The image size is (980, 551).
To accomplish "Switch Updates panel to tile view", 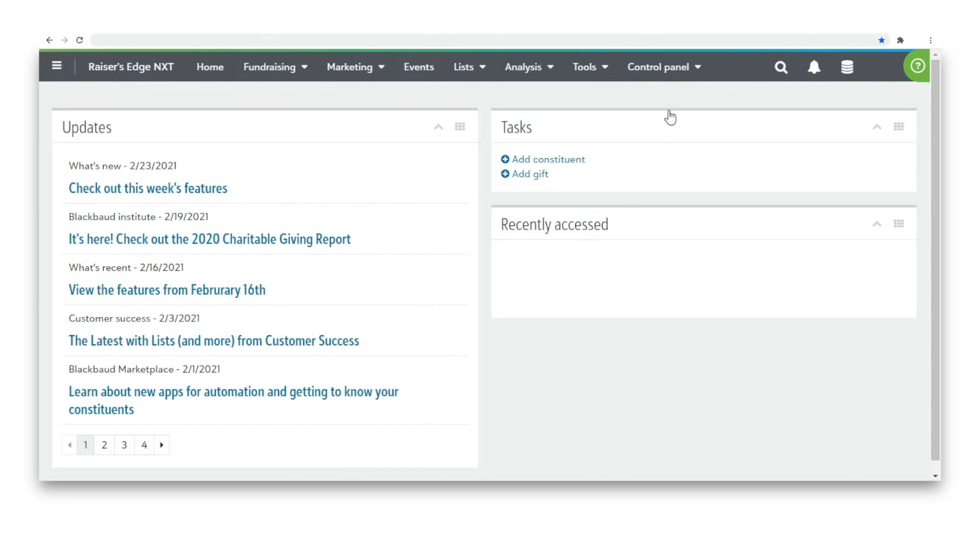I will point(460,127).
